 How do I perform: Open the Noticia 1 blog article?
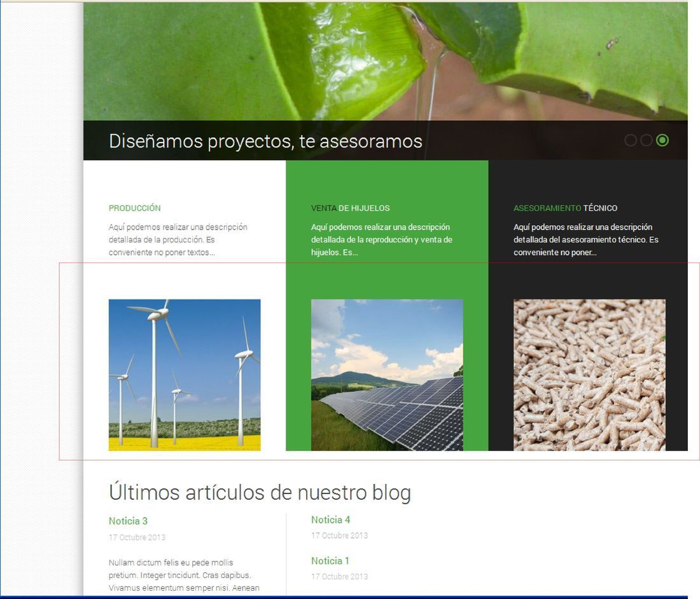click(x=330, y=561)
